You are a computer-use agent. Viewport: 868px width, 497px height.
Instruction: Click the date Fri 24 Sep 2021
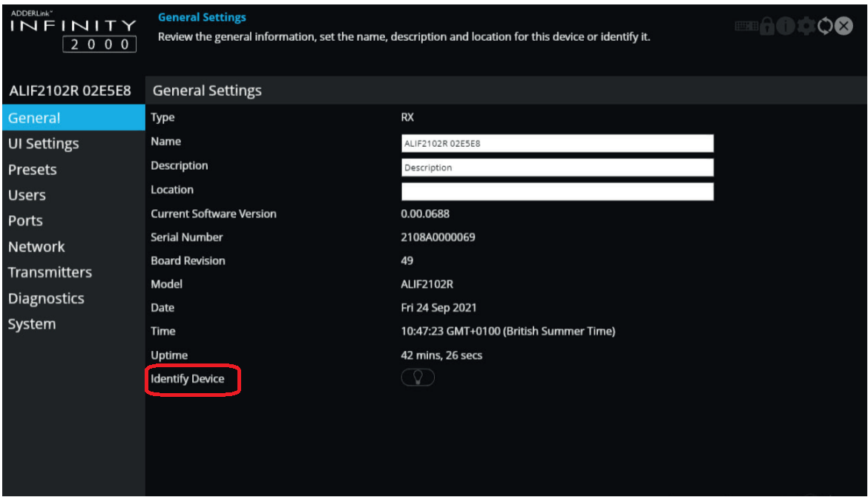coord(438,308)
